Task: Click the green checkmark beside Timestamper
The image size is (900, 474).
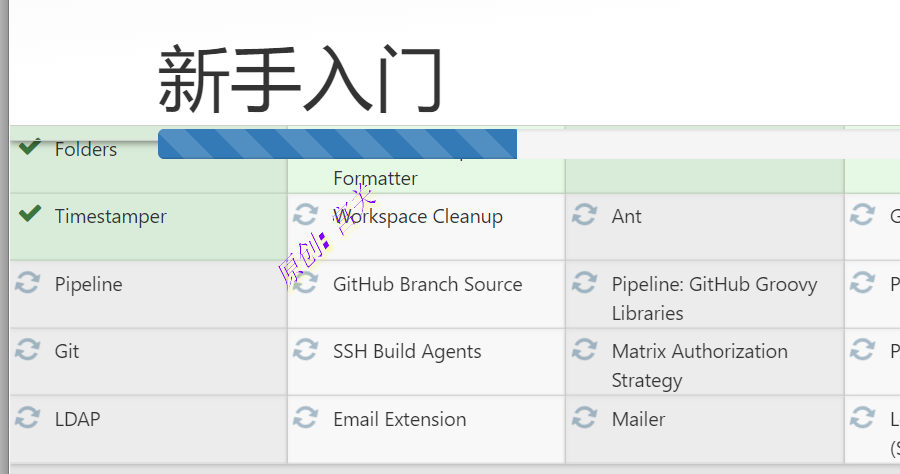Action: [x=30, y=214]
